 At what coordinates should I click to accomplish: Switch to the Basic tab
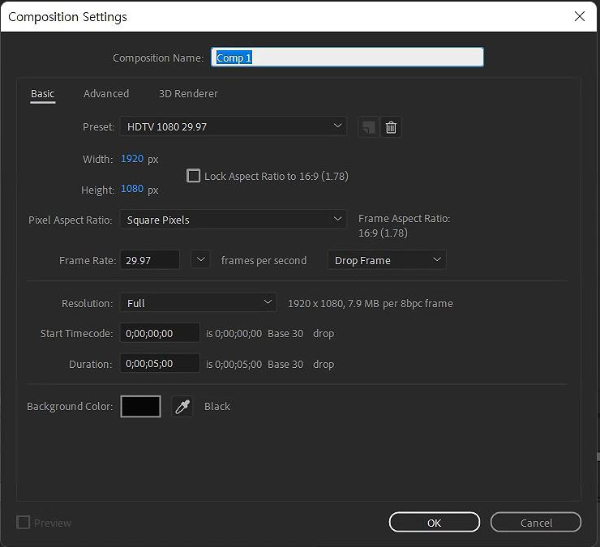(x=42, y=94)
